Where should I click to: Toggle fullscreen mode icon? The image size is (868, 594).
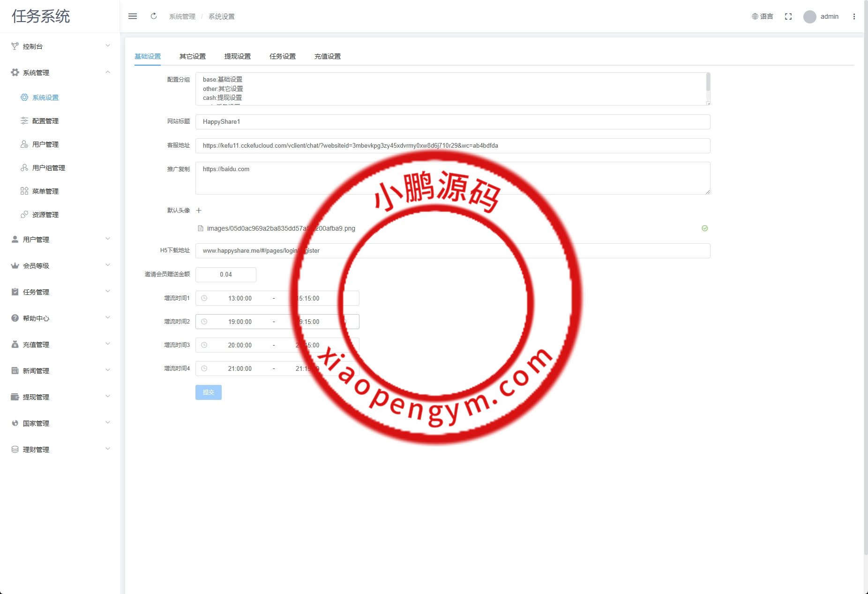[788, 16]
